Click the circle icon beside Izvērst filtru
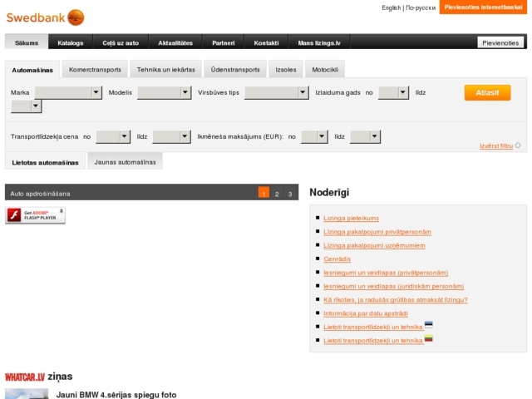The image size is (532, 399). [518, 145]
